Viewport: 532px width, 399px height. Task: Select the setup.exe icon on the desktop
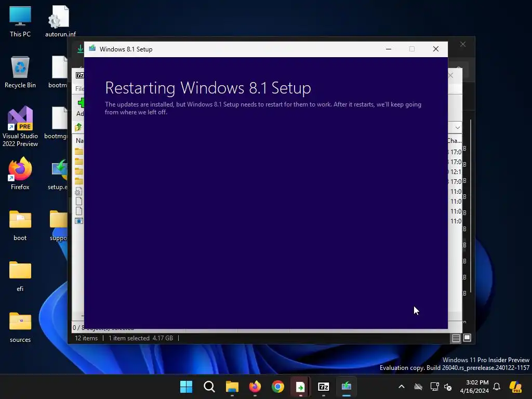[58, 175]
